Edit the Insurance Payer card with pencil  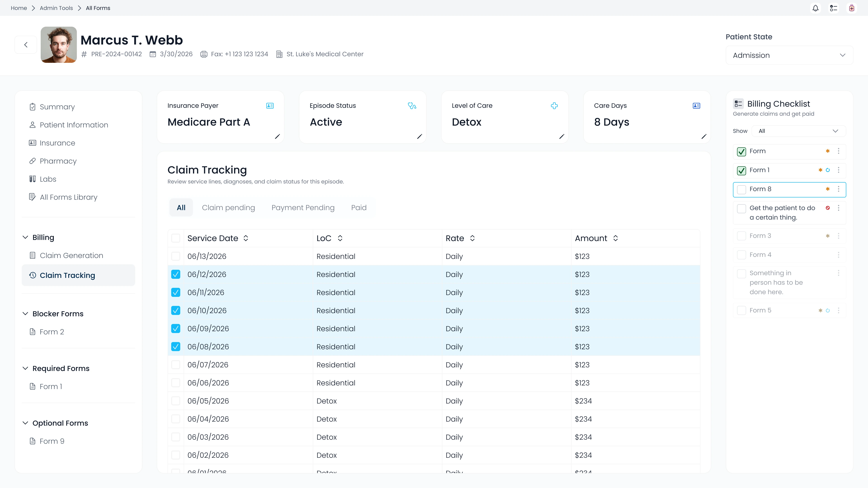click(277, 136)
